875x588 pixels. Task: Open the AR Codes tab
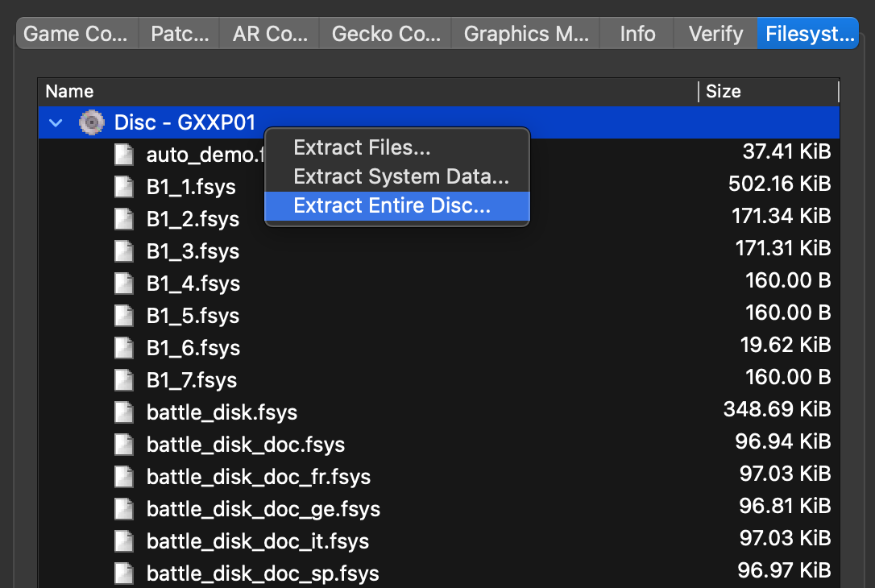(270, 34)
